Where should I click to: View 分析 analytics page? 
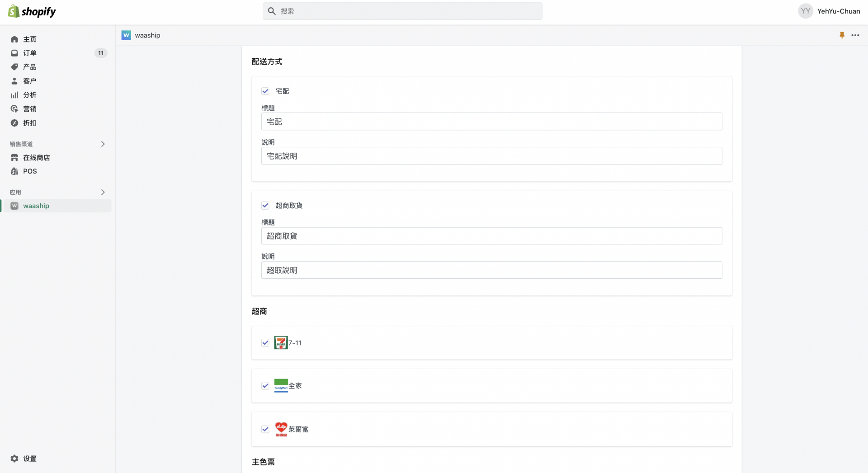click(30, 95)
